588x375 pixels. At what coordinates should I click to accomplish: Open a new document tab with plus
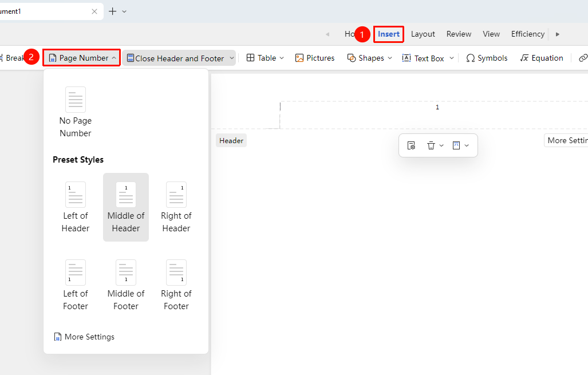click(x=112, y=11)
